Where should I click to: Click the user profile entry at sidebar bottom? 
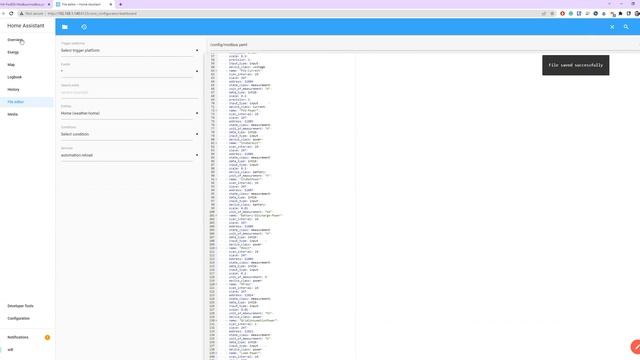click(x=27, y=350)
